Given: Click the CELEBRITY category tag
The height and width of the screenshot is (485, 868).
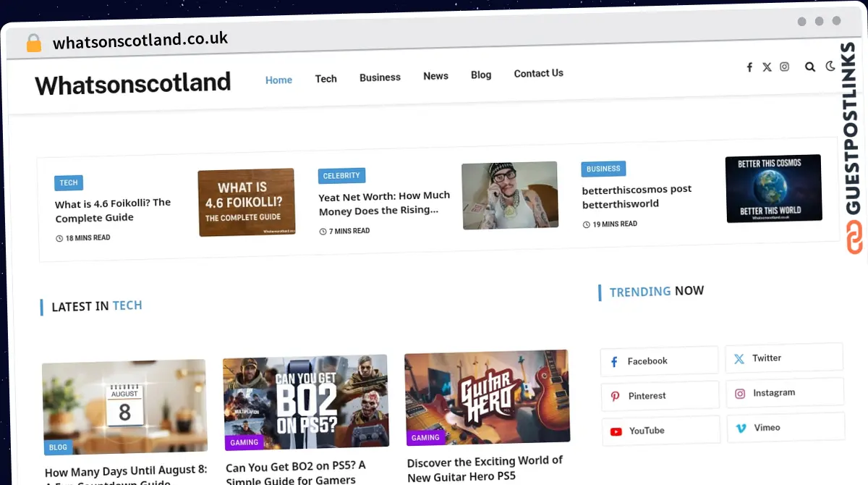Looking at the screenshot, I should point(341,176).
